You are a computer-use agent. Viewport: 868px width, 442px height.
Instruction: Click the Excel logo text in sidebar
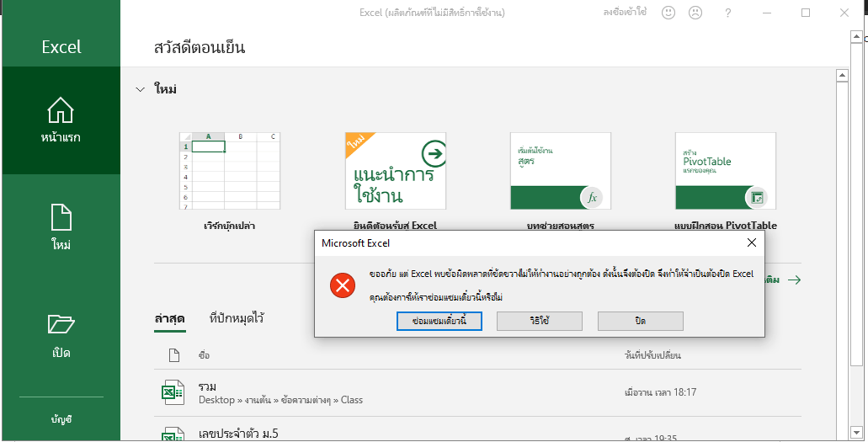pyautogui.click(x=61, y=47)
